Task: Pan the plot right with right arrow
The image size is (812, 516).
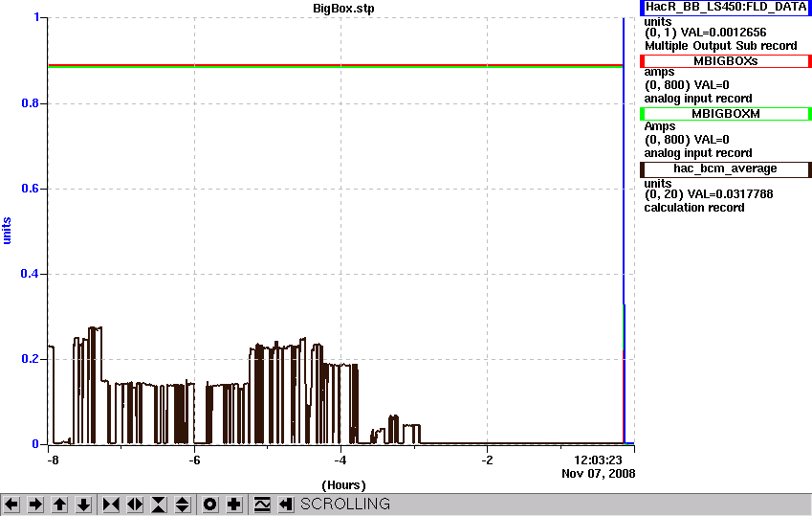Action: pyautogui.click(x=35, y=505)
